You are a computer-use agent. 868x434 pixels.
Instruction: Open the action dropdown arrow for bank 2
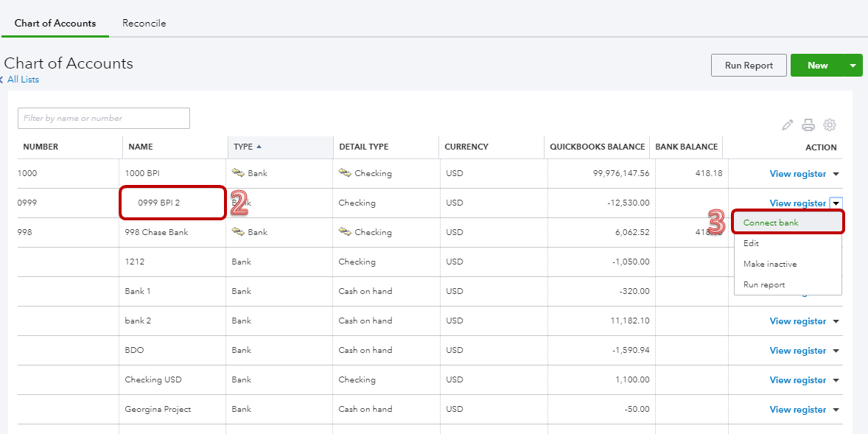(x=836, y=321)
